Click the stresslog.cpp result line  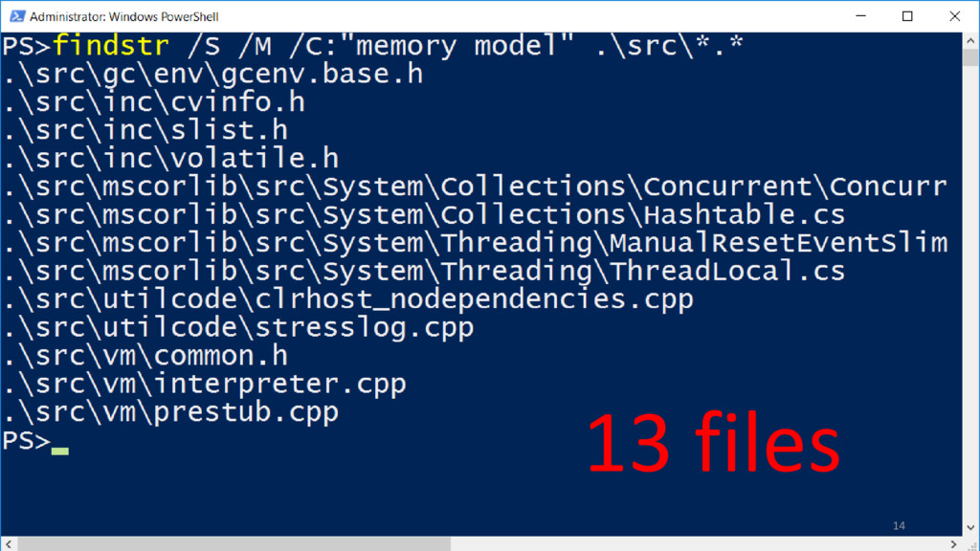pyautogui.click(x=238, y=327)
